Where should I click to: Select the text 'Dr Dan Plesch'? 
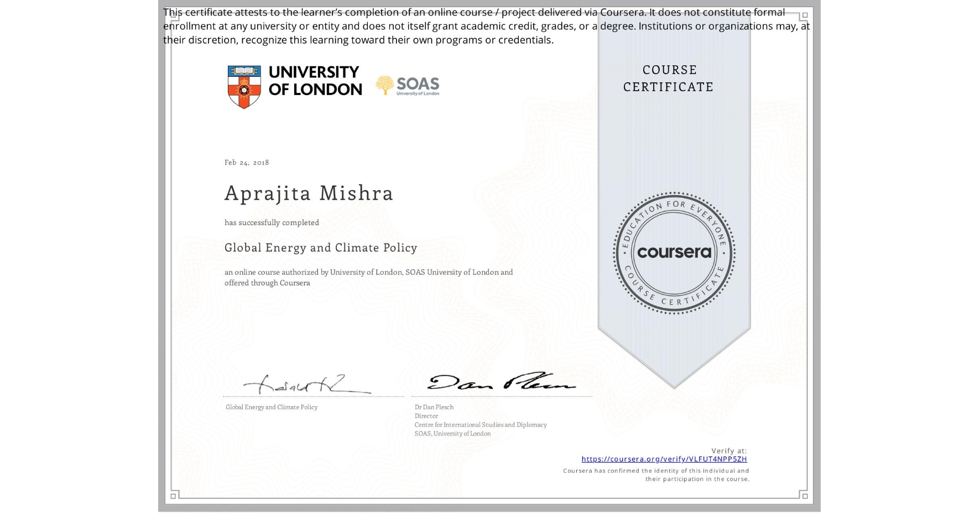point(434,407)
